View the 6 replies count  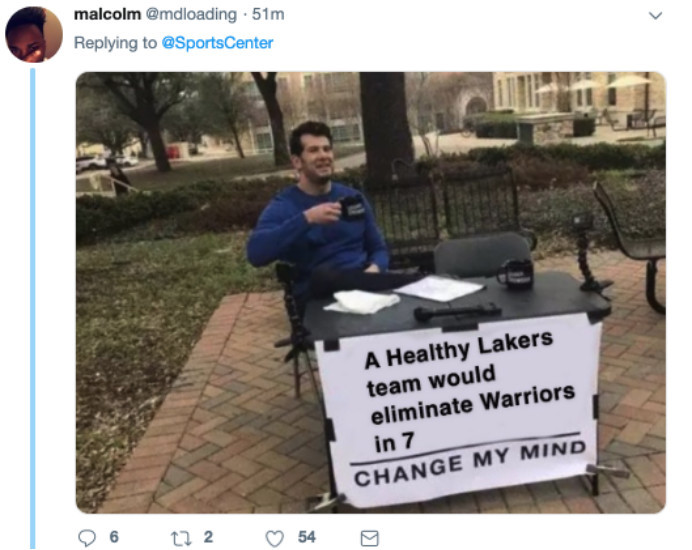pyautogui.click(x=114, y=537)
